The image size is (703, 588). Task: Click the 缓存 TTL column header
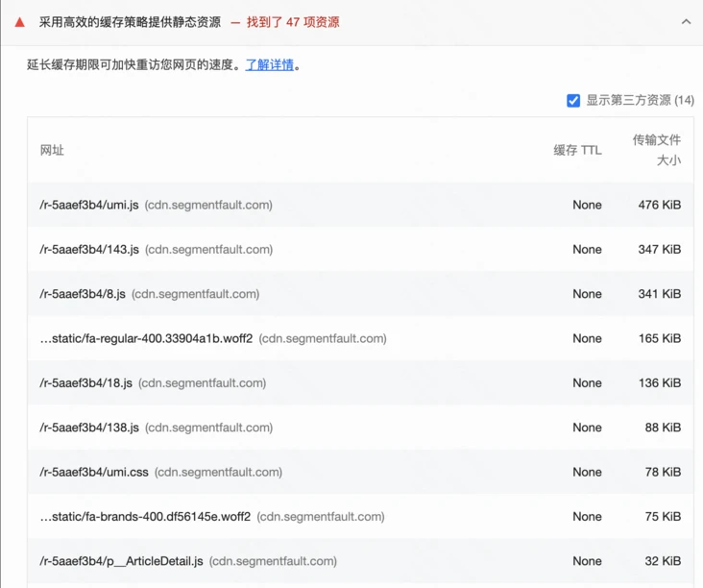pos(577,150)
